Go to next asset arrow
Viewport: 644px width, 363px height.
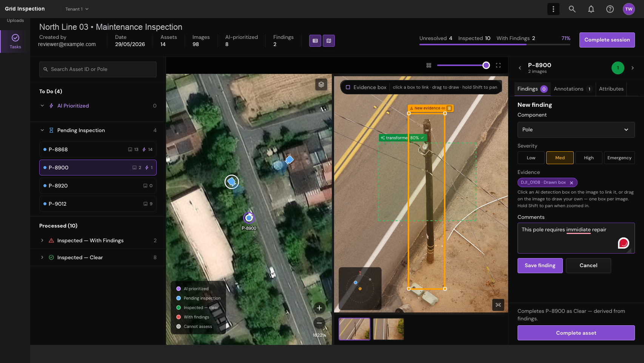click(x=633, y=68)
